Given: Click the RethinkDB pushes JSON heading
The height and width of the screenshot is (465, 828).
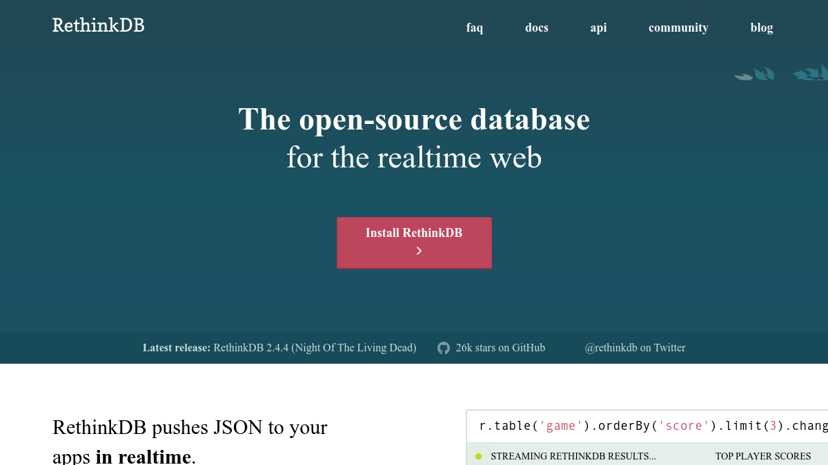Looking at the screenshot, I should pos(190,441).
